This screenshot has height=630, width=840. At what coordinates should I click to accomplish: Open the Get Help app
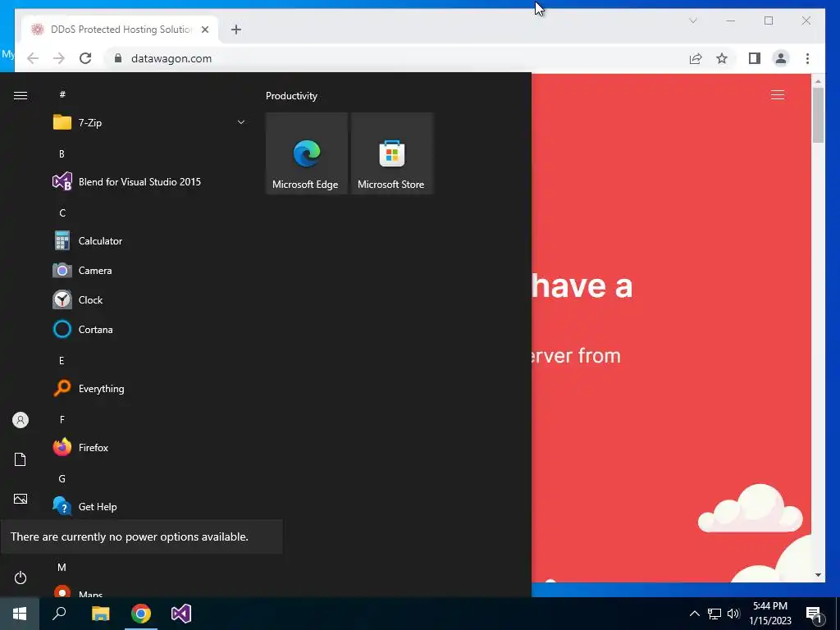[149, 506]
